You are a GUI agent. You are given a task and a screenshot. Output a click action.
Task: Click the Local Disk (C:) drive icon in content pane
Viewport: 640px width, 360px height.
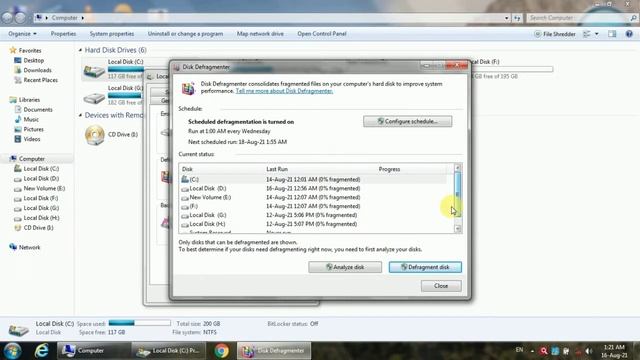tap(94, 71)
